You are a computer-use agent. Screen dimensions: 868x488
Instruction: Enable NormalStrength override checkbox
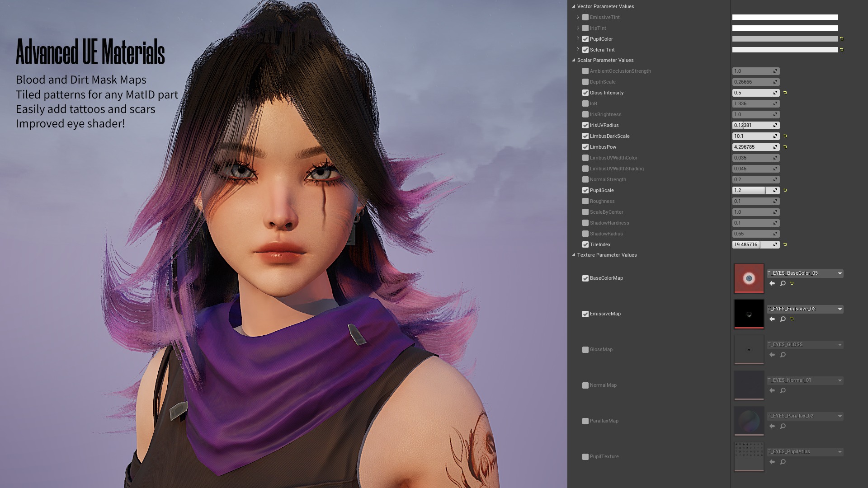[x=585, y=179]
